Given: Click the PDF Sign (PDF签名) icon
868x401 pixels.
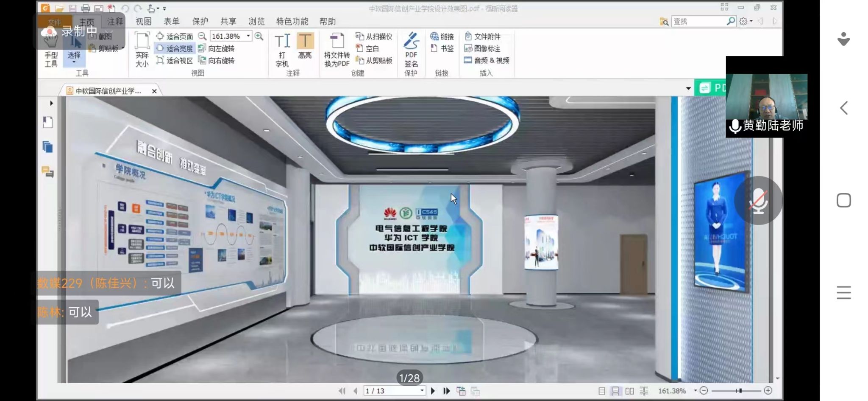Looking at the screenshot, I should click(411, 50).
